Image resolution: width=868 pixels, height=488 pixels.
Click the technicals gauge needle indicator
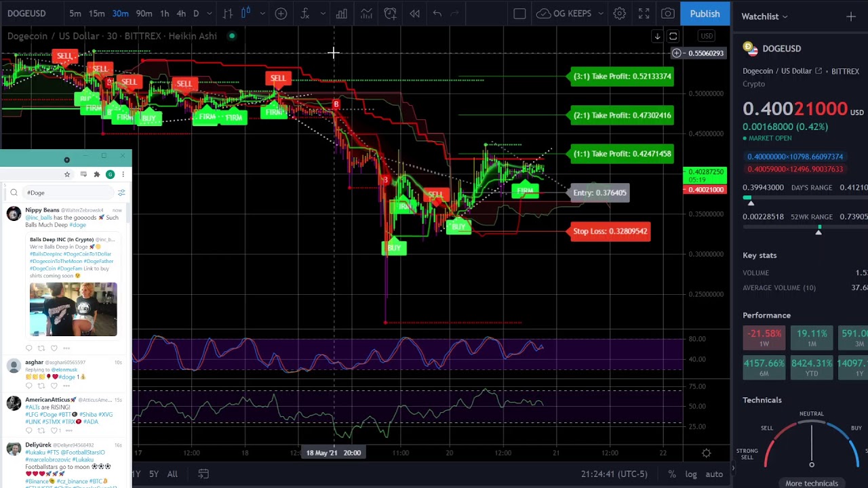click(x=812, y=445)
